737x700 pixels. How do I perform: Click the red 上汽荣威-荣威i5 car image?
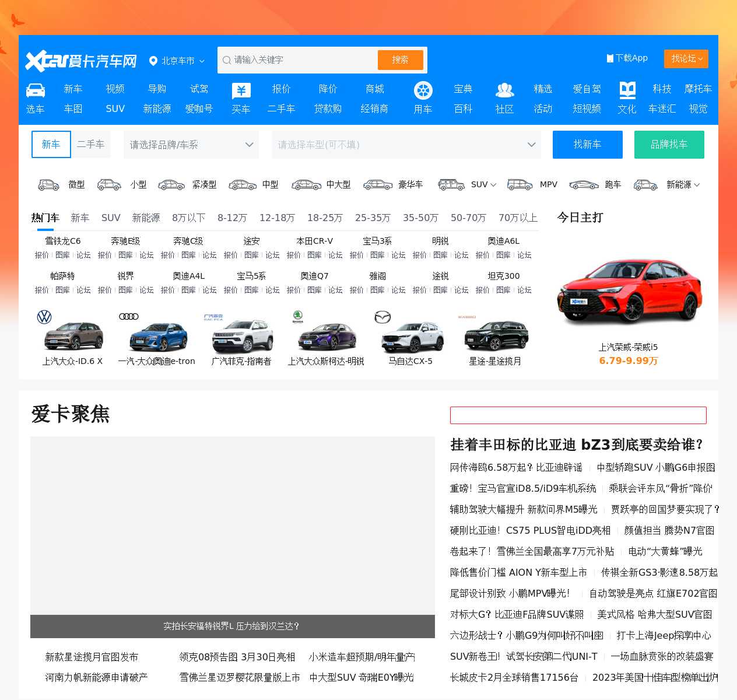629,293
